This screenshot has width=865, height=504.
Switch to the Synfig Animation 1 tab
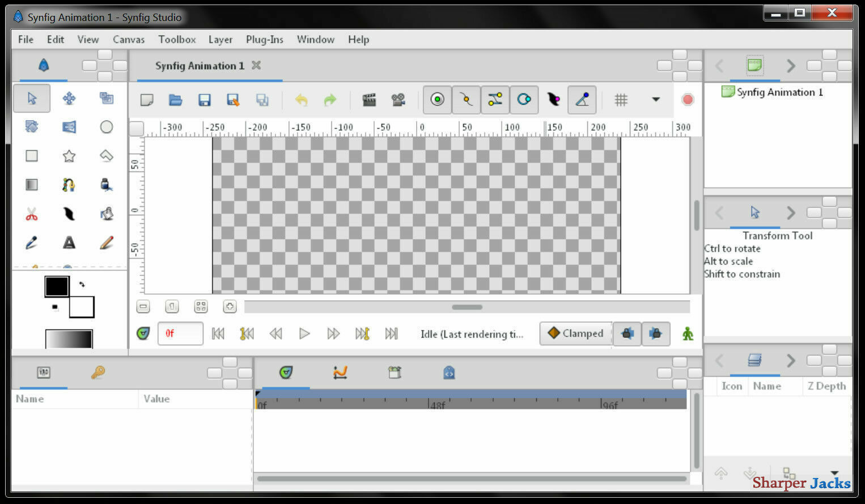200,66
